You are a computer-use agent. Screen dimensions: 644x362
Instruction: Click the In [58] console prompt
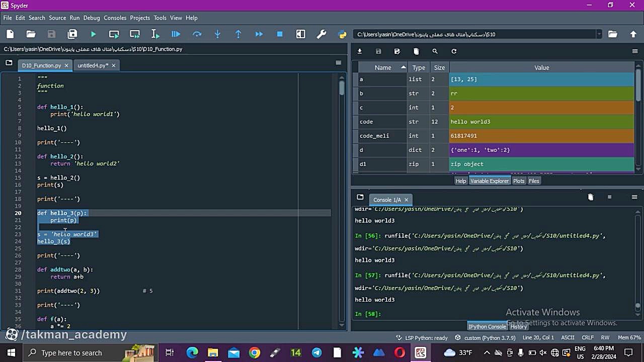(368, 314)
